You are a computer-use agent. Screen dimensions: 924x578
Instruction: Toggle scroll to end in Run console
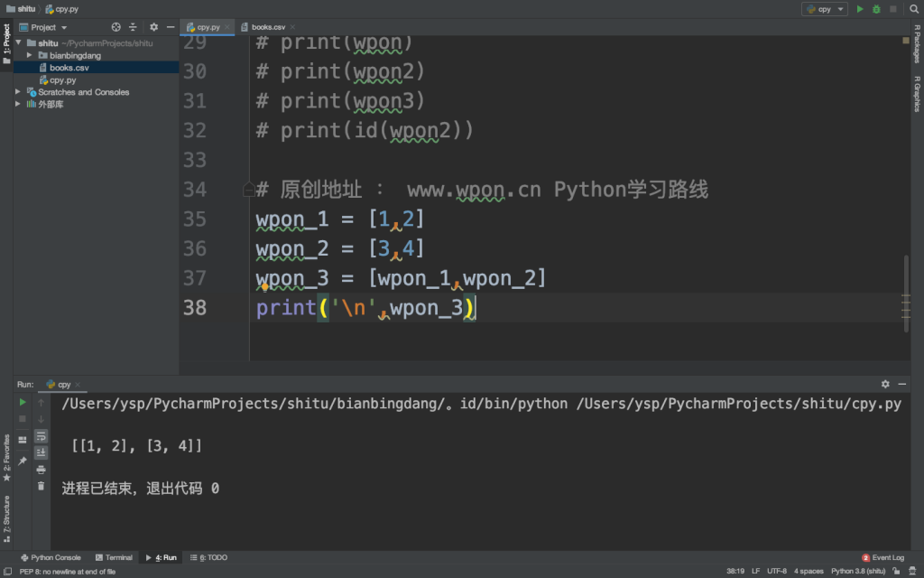coord(41,452)
